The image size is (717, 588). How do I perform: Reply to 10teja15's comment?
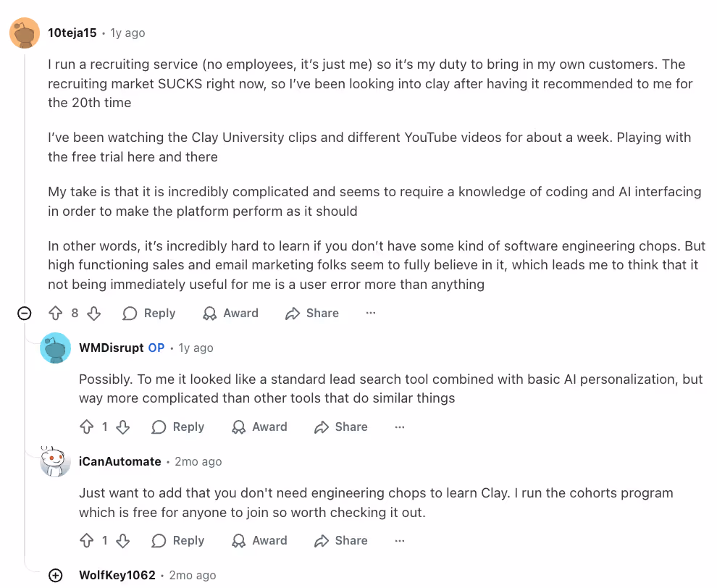pyautogui.click(x=148, y=313)
